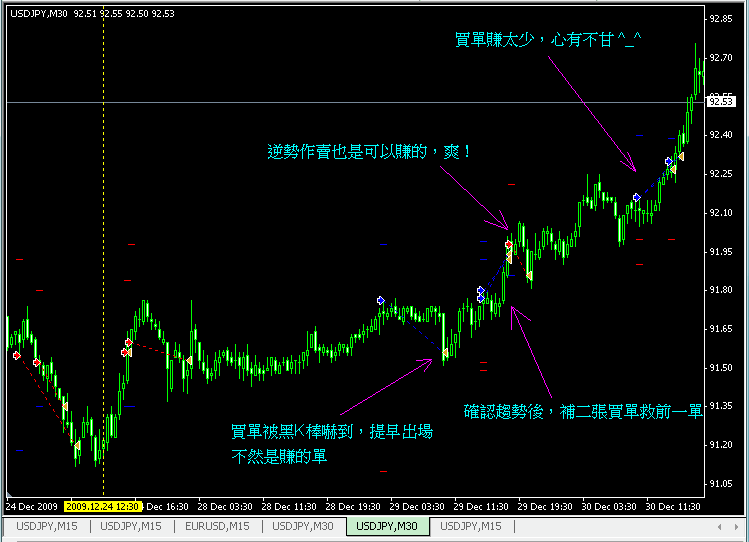Open the EURUSD,M15 chart tab
Viewport: 749px width, 542px height.
point(217,526)
